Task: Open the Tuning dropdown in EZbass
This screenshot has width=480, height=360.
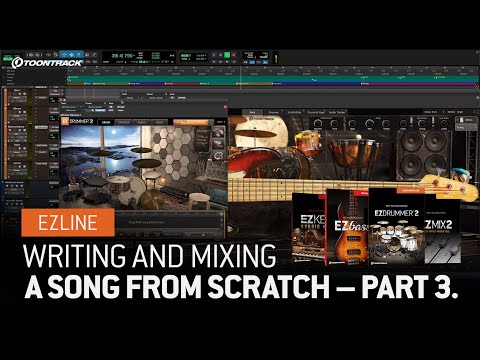Action: [x=467, y=127]
